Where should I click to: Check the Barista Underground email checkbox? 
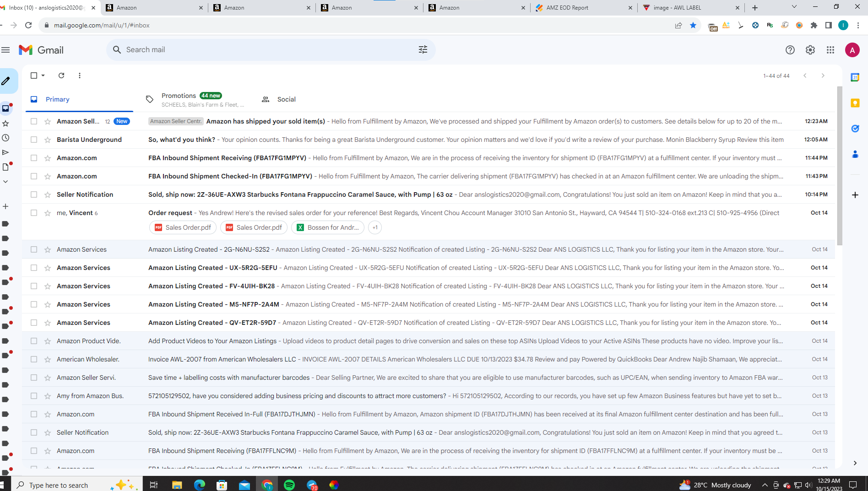pos(34,140)
